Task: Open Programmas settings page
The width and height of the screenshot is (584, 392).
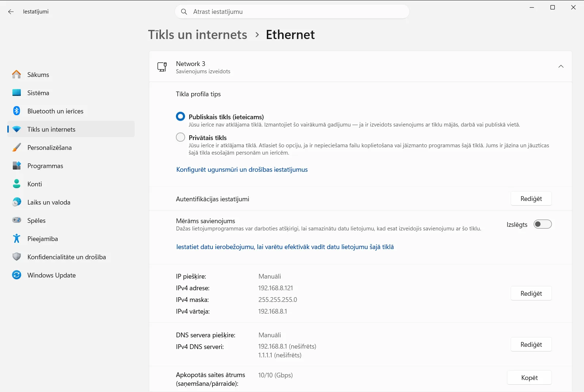Action: [x=71, y=166]
